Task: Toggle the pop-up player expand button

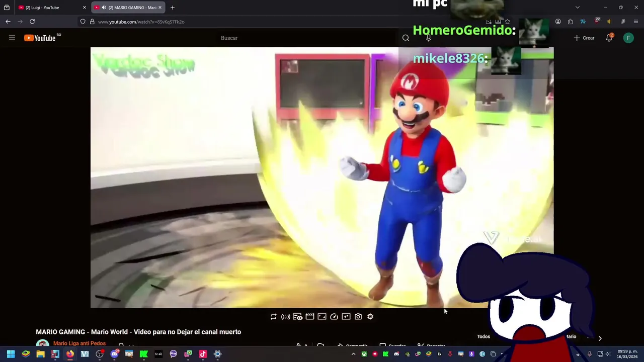Action: coord(322,317)
